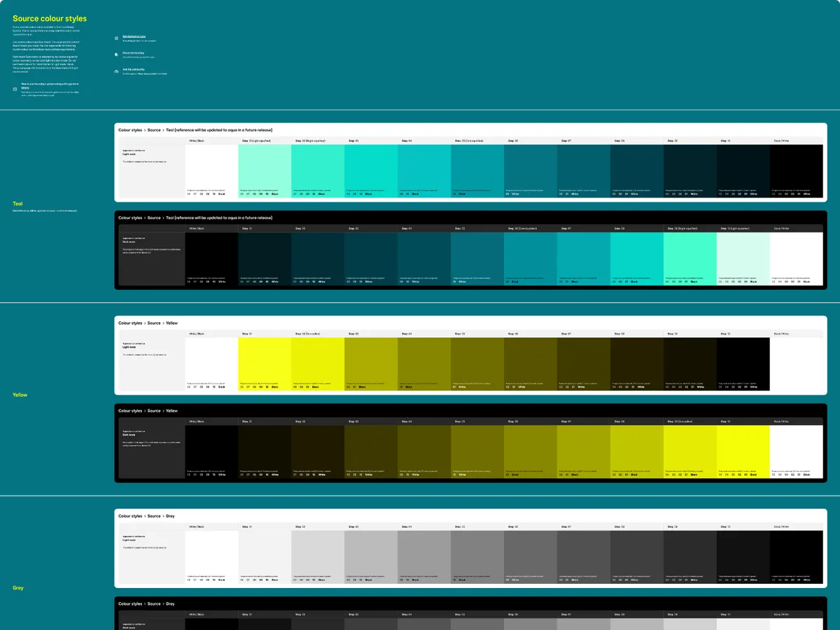
Task: Pick the White/Black swatch in the Teal light scale
Action: pyautogui.click(x=212, y=170)
